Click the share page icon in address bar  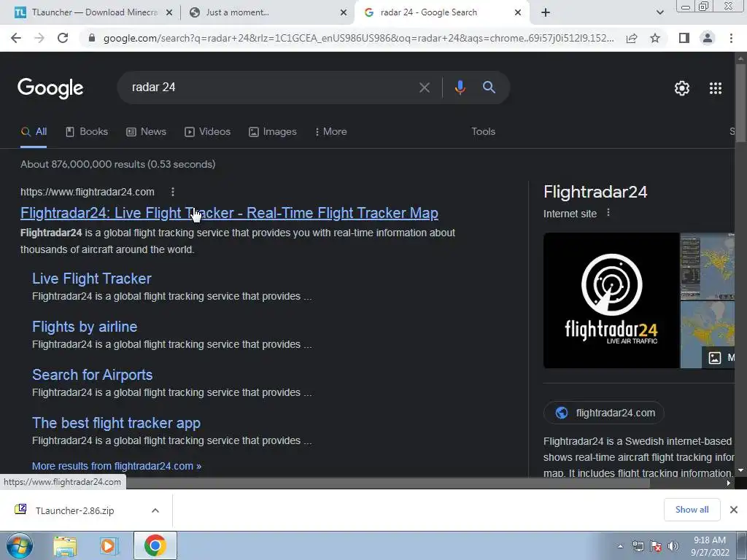[632, 38]
